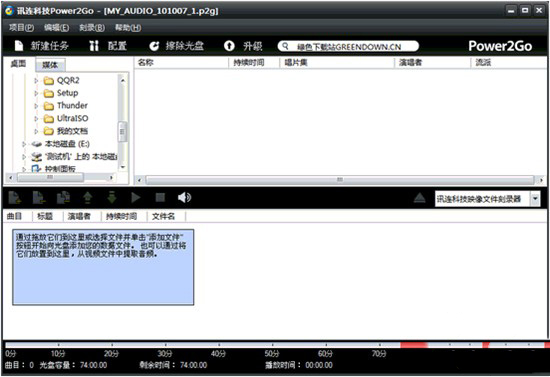Click folder tree horizontal scrollbar thumb
Image resolution: width=550 pixels, height=377 pixels.
point(50,177)
